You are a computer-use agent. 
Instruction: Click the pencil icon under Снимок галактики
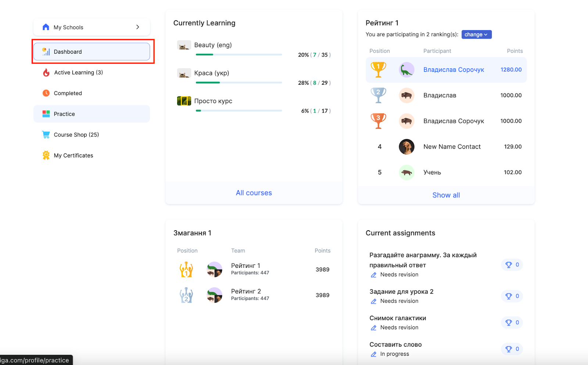point(374,327)
